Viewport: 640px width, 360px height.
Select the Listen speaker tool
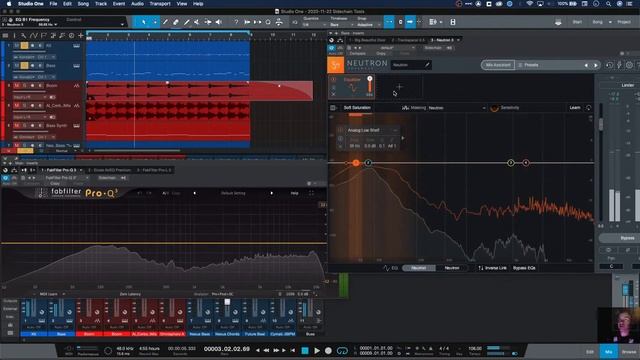(219, 22)
